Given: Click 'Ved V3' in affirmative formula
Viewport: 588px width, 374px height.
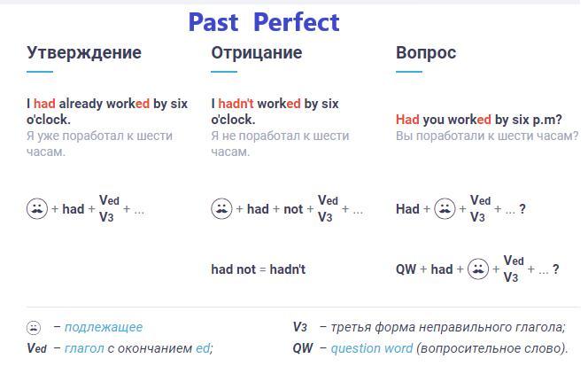Looking at the screenshot, I should tap(109, 208).
